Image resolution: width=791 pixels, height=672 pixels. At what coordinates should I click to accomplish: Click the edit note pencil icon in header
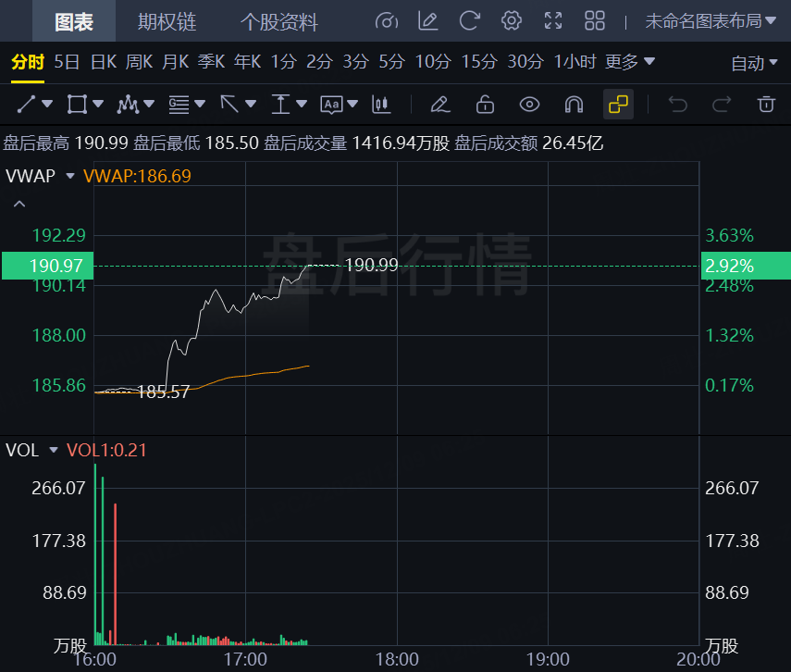pyautogui.click(x=428, y=20)
